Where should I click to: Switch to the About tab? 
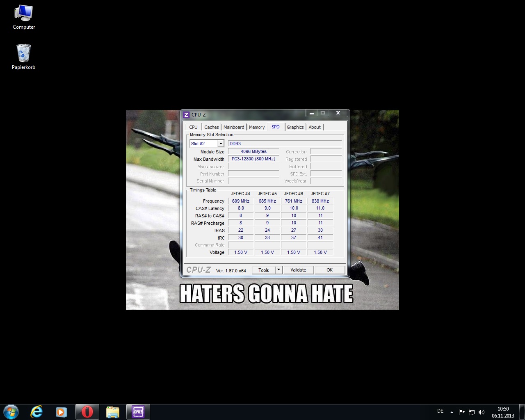[x=315, y=127]
